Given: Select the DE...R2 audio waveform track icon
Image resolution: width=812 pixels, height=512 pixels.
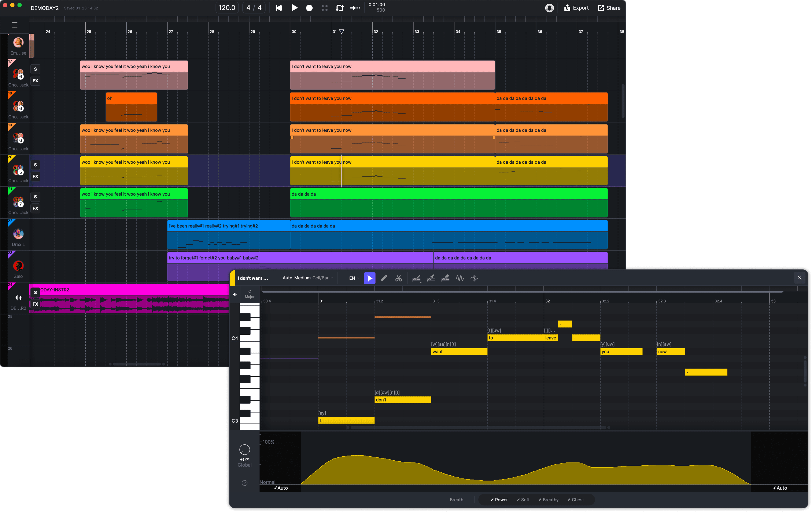Looking at the screenshot, I should 18,297.
